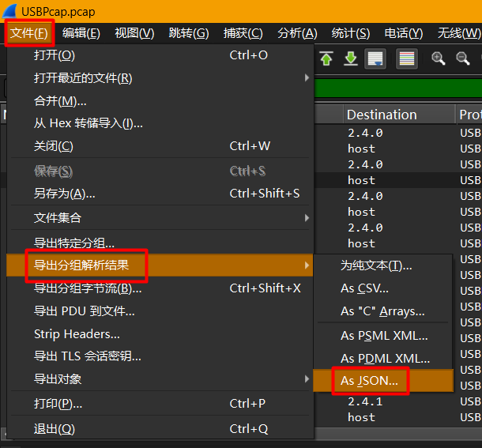The height and width of the screenshot is (448, 482).
Task: Click the green display filter bar
Action: click(x=395, y=87)
